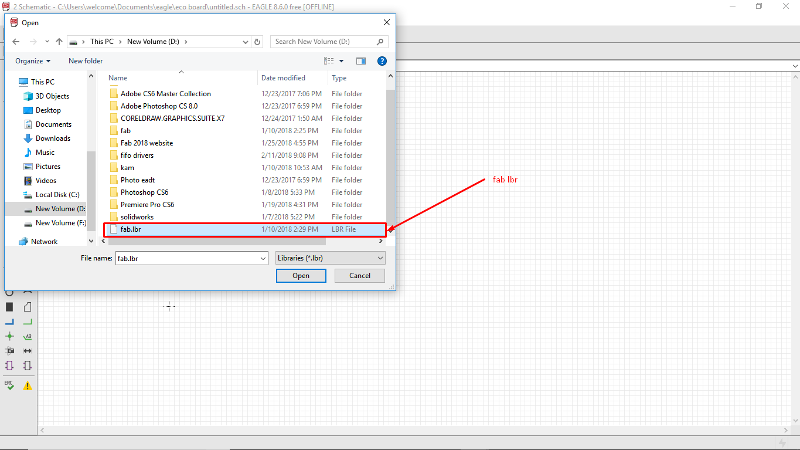Select Videos in navigation tree
Screen dimensions: 800x450
point(45,181)
